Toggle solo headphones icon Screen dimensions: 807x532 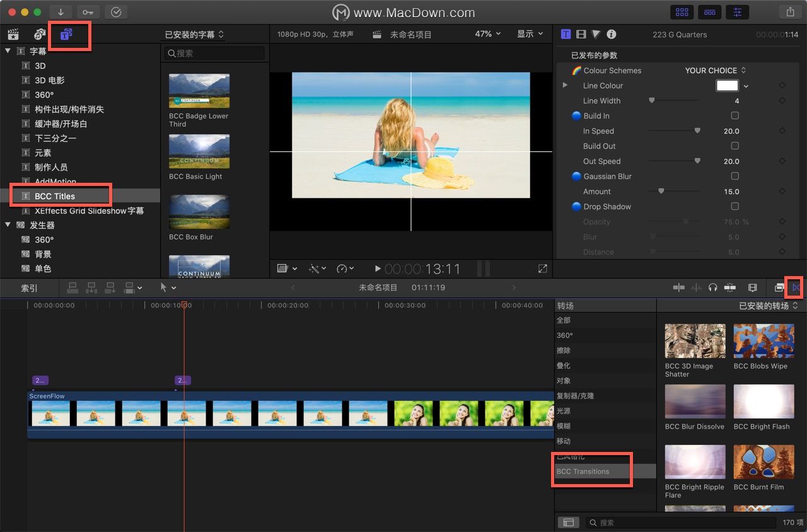tap(712, 287)
